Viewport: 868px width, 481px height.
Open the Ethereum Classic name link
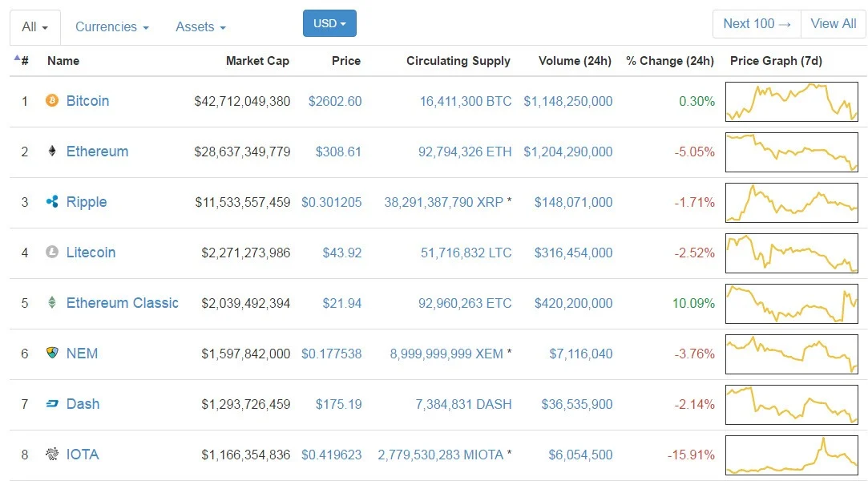click(x=122, y=303)
